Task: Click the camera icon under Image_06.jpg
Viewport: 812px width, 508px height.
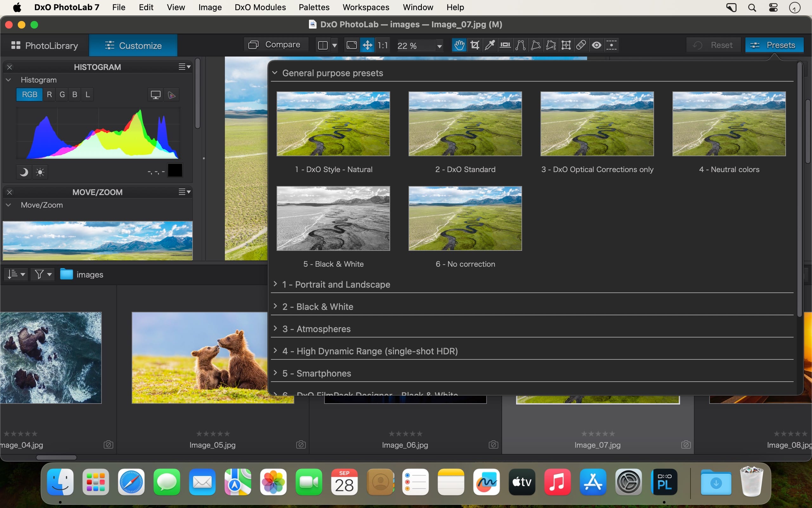Action: [493, 444]
